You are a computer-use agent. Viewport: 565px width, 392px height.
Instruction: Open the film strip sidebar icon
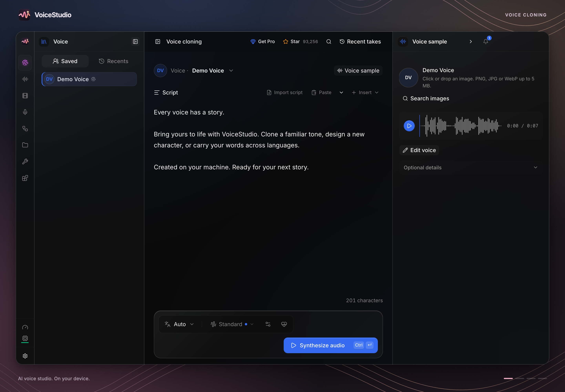[25, 95]
